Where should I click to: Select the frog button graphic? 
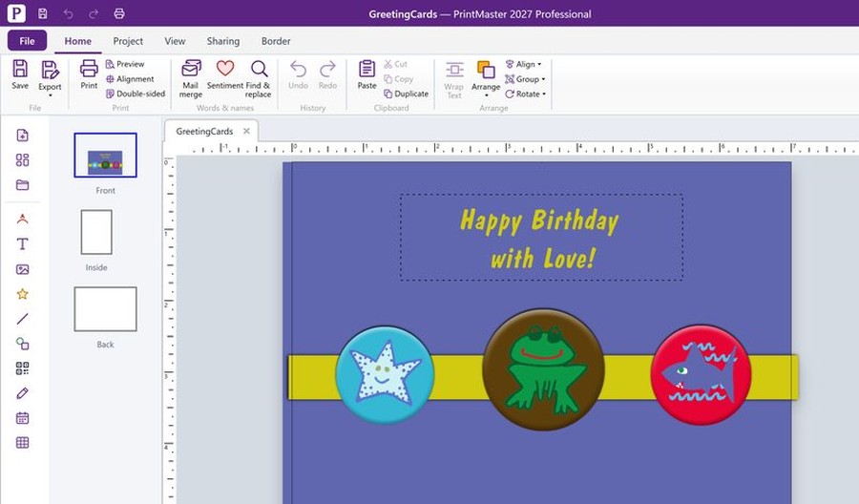coord(543,368)
